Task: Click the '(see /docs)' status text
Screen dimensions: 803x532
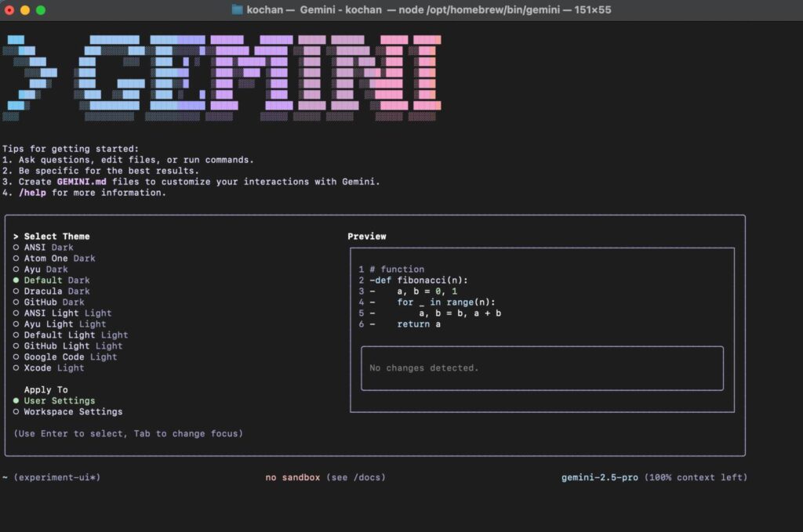Action: (356, 477)
